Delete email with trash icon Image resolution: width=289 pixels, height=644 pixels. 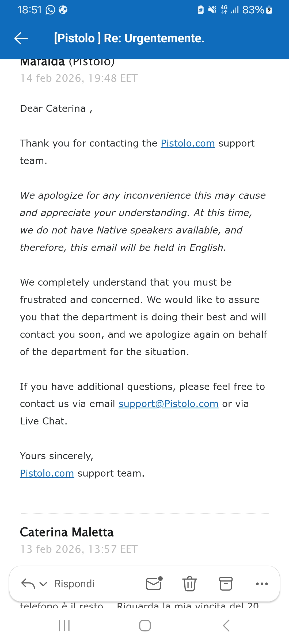point(190,584)
